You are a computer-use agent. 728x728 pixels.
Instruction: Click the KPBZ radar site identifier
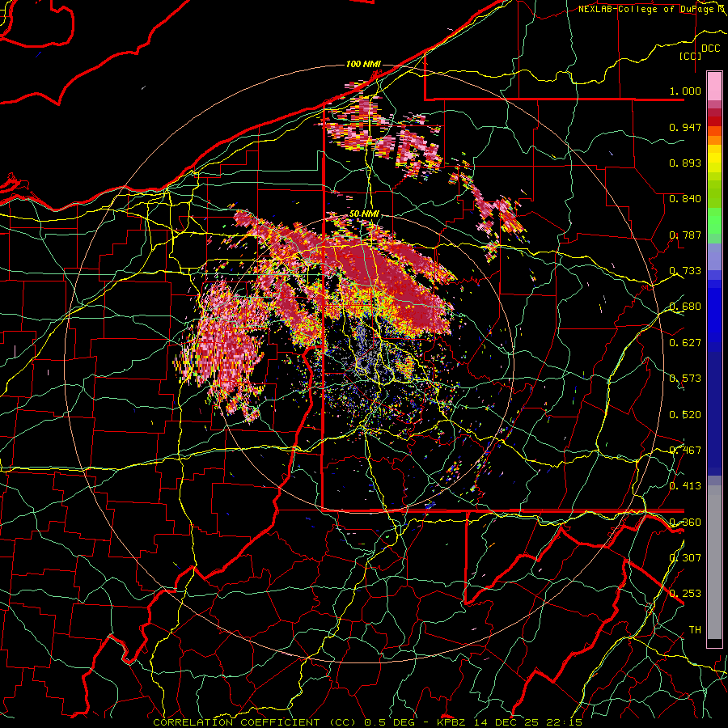(x=452, y=722)
